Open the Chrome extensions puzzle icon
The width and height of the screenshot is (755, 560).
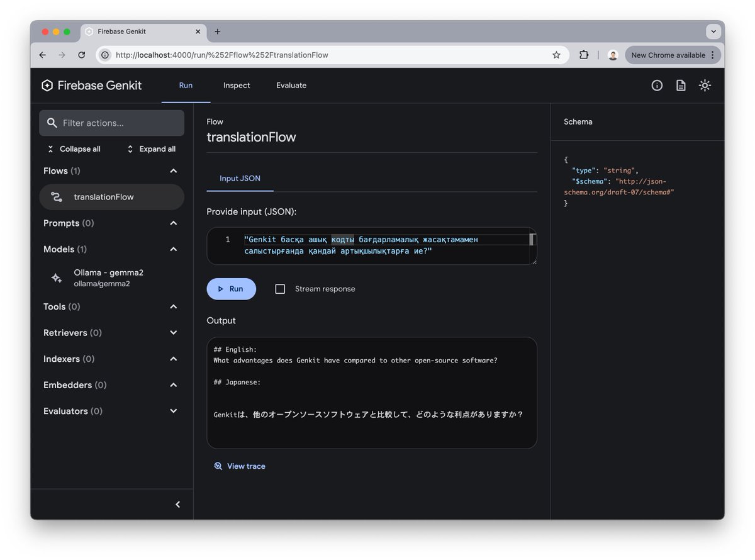pyautogui.click(x=584, y=55)
